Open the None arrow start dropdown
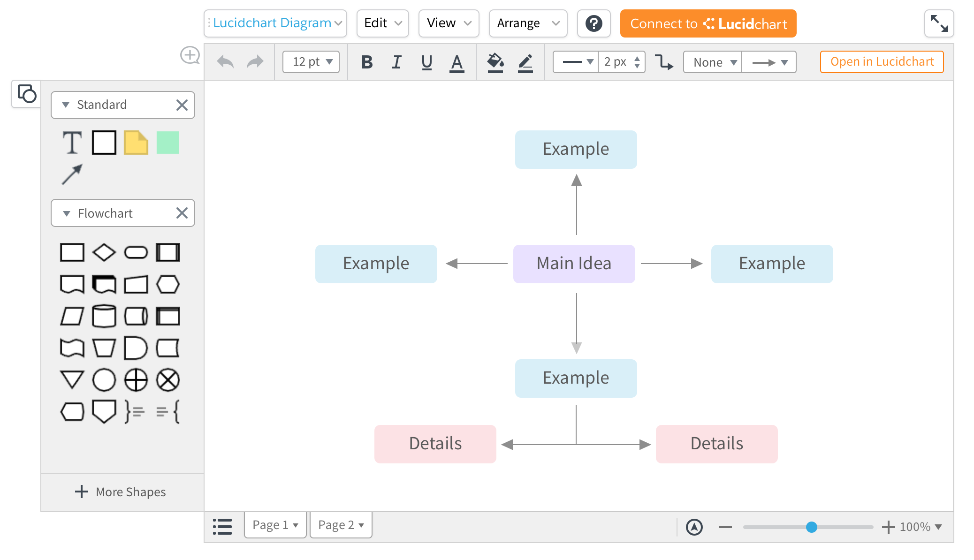The width and height of the screenshot is (974, 560). pyautogui.click(x=713, y=62)
